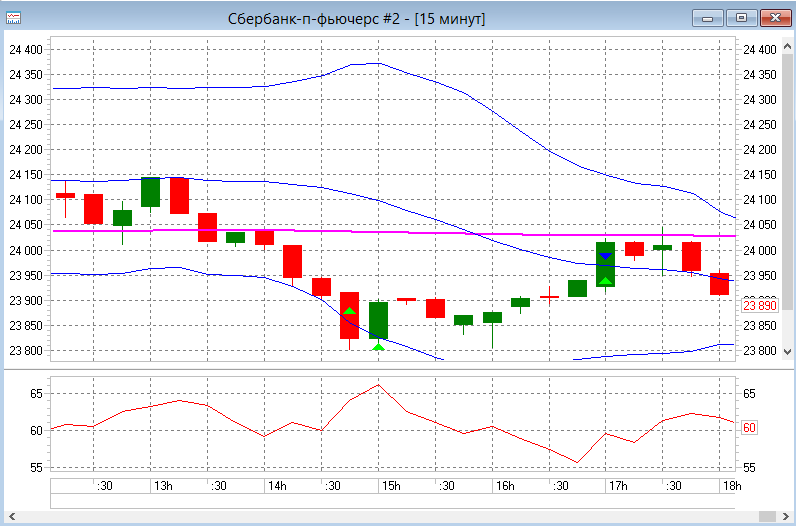Click green triangle marker below 15h candle
796x526 pixels.
(x=378, y=347)
